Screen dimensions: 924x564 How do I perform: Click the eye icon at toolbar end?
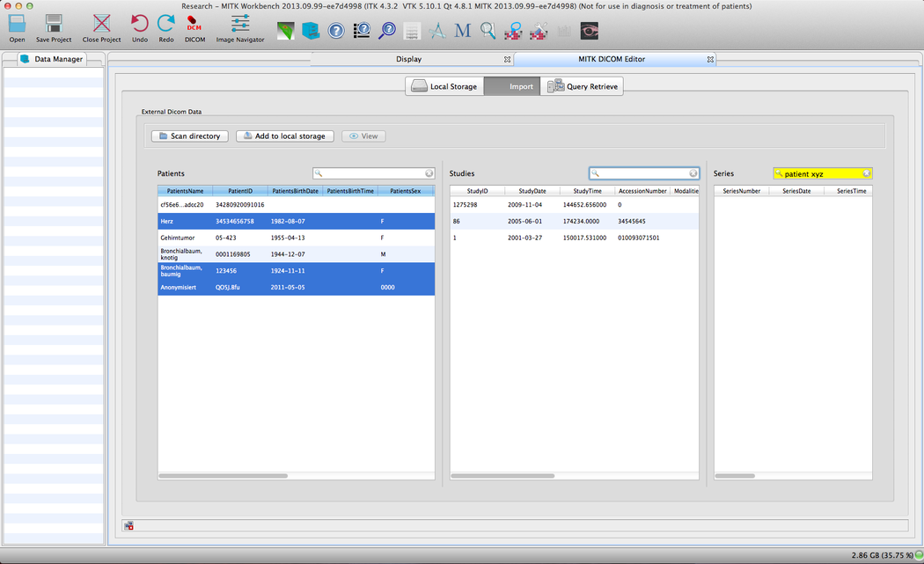click(x=590, y=32)
